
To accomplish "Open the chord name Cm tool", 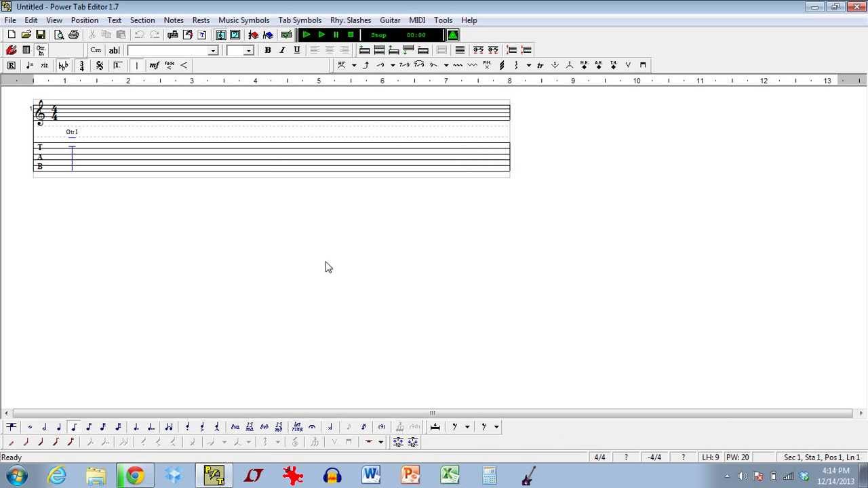I will [96, 50].
